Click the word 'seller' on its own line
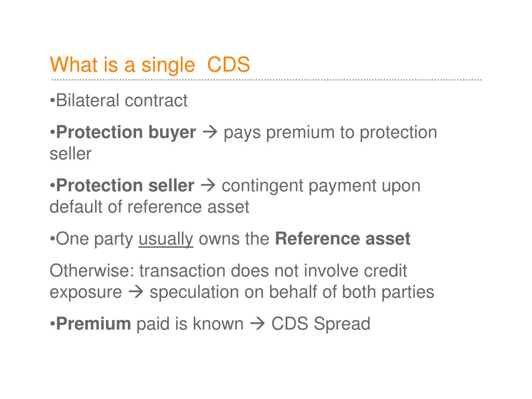Viewport: 532px width, 399px height. pyautogui.click(x=71, y=154)
